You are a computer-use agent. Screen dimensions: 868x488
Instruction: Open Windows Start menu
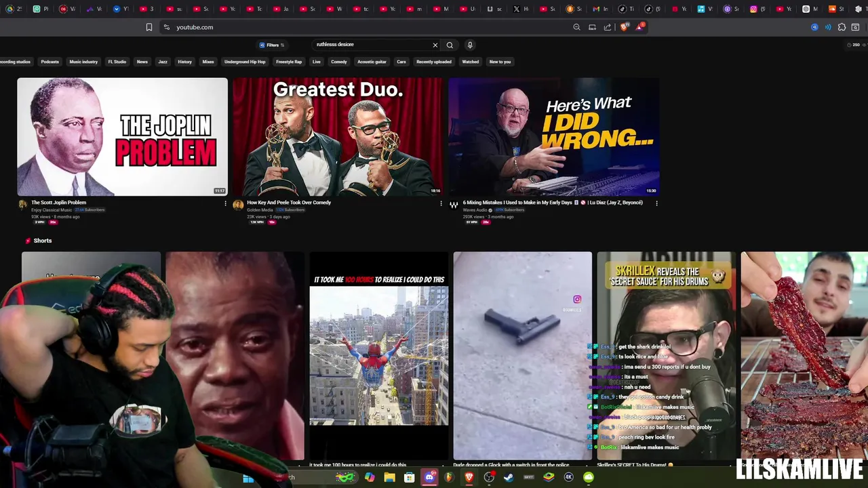248,478
